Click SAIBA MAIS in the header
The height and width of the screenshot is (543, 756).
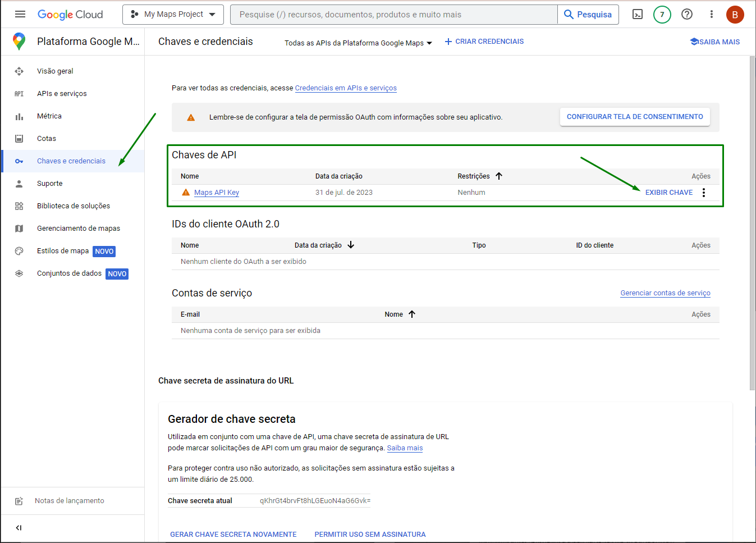715,42
